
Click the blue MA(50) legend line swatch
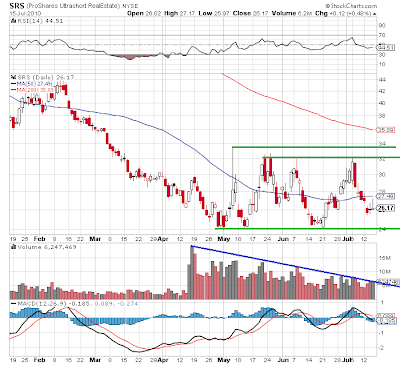click(x=13, y=84)
